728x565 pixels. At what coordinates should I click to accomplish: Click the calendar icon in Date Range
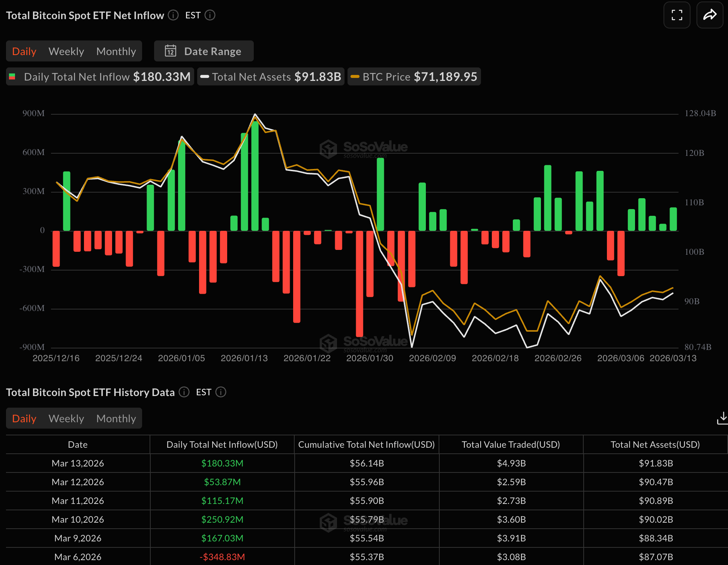pyautogui.click(x=171, y=51)
